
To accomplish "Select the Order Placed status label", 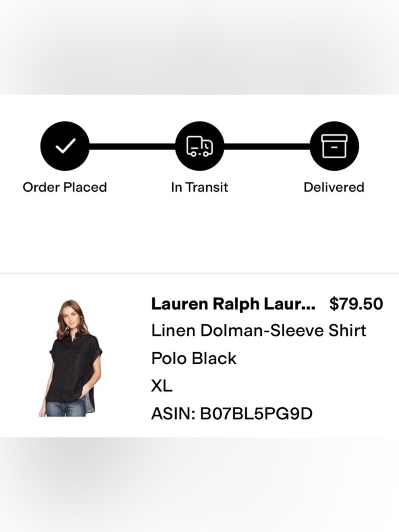I will pyautogui.click(x=65, y=187).
